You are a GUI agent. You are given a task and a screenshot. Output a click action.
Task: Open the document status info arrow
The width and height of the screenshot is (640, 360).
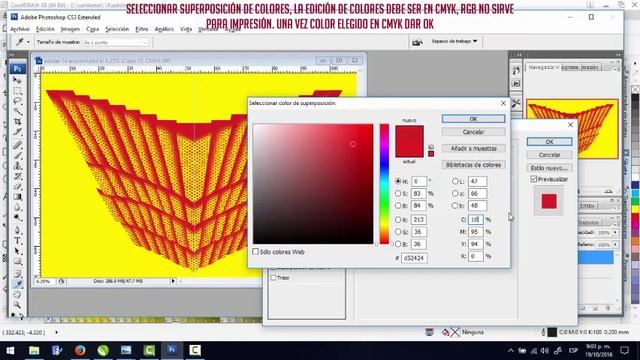click(x=173, y=281)
